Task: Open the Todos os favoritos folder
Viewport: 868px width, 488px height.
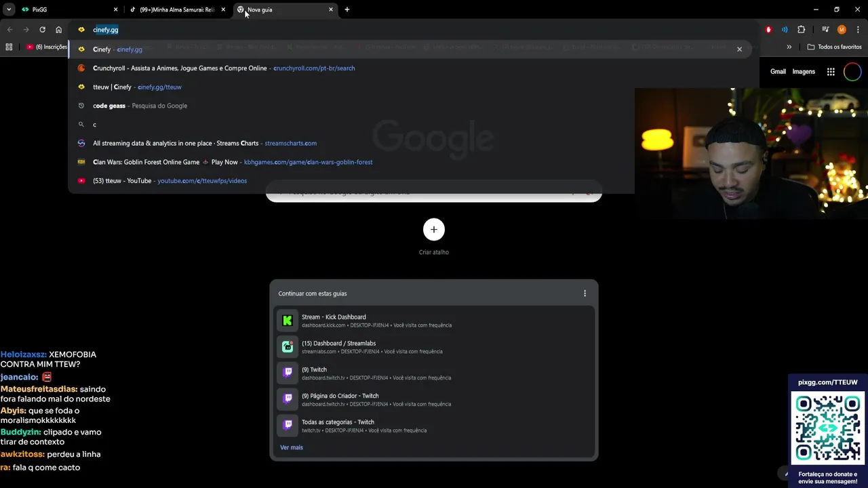Action: [834, 47]
